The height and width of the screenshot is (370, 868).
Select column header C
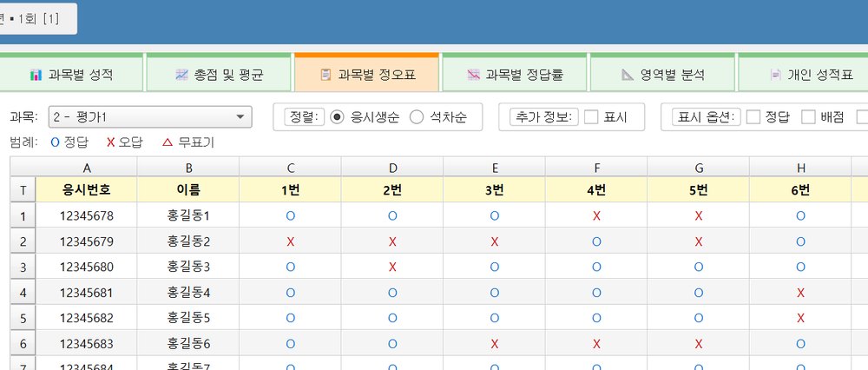290,168
